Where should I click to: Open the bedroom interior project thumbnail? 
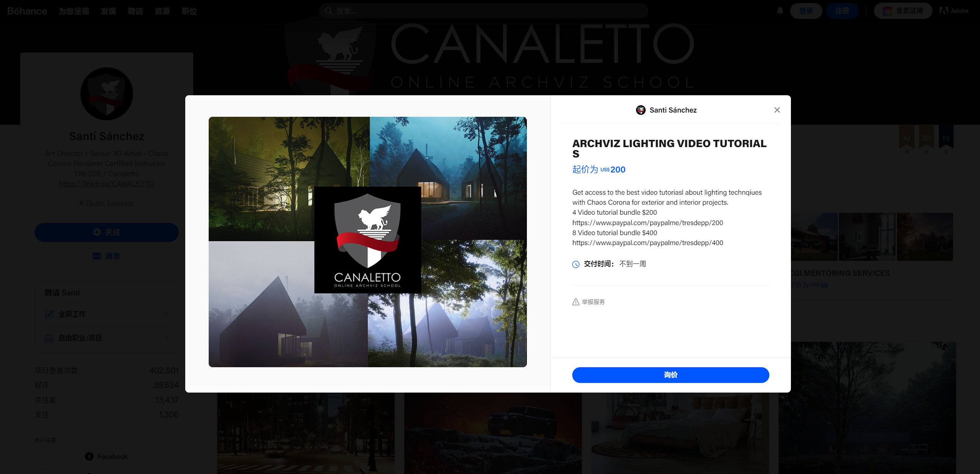680,433
